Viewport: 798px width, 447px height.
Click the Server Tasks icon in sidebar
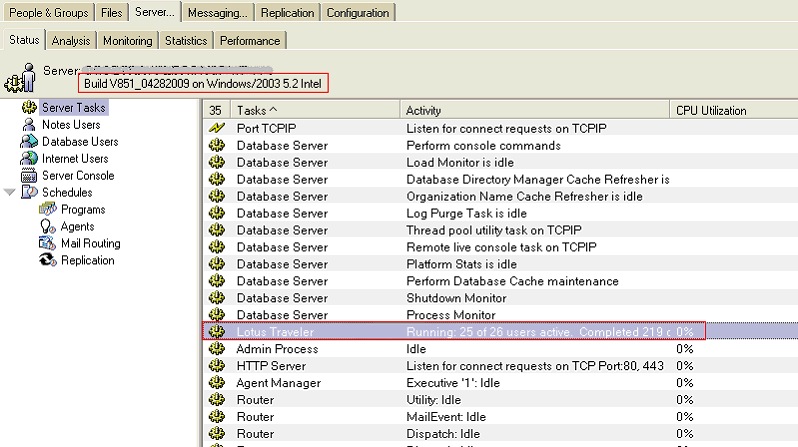point(29,108)
